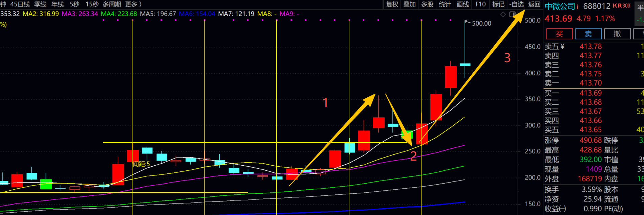This screenshot has width=644, height=215.
Task: Expand the 更多 period options
Action: coord(133,4)
